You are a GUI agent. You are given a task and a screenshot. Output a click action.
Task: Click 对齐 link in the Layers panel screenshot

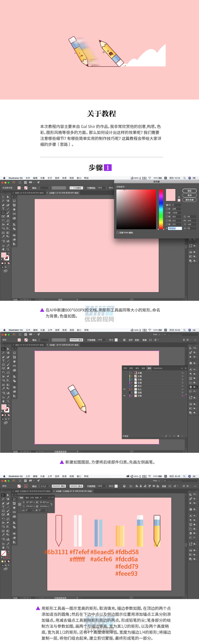(x=130, y=340)
